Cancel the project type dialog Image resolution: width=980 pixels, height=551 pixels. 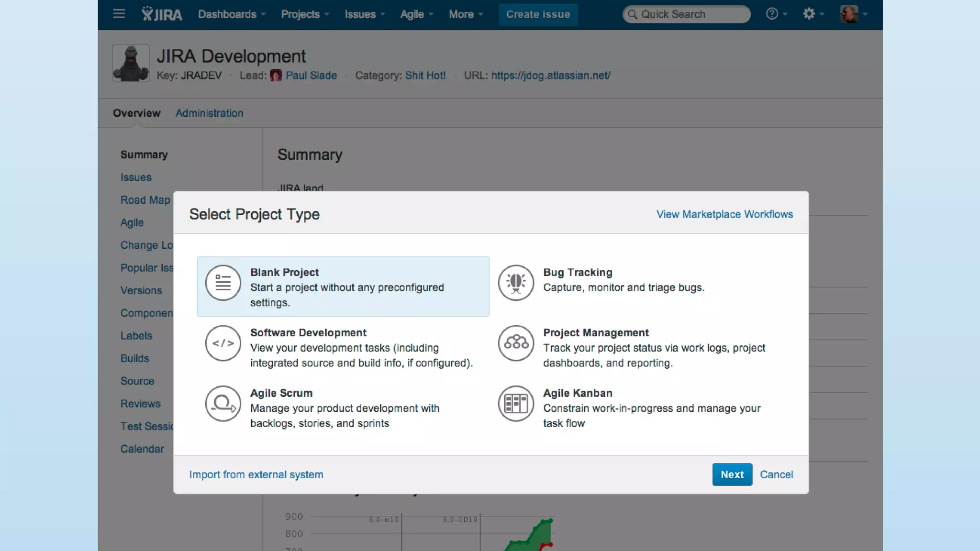tap(776, 474)
